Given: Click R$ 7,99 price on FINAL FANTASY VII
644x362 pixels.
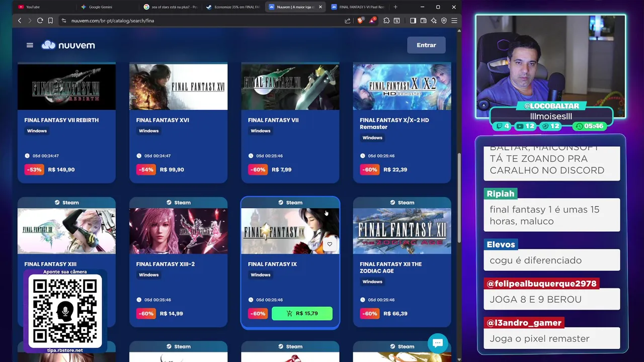Looking at the screenshot, I should (x=281, y=169).
